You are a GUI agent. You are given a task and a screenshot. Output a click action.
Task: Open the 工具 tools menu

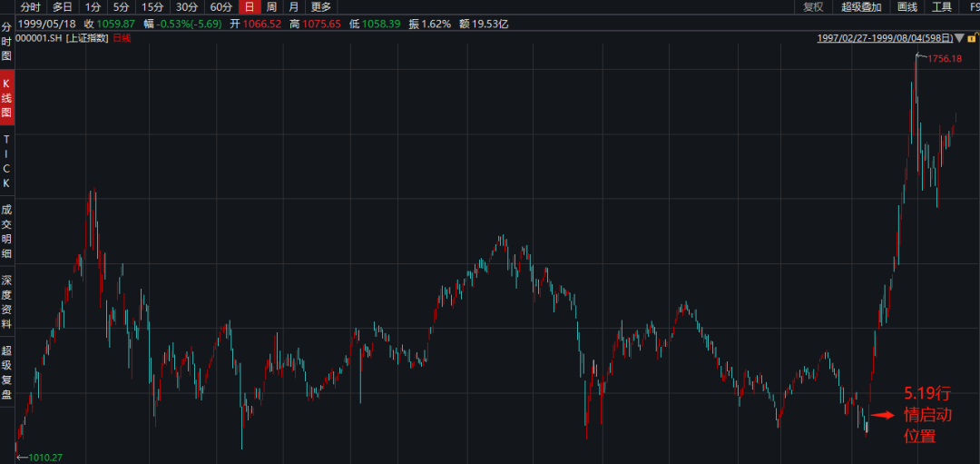(x=942, y=7)
